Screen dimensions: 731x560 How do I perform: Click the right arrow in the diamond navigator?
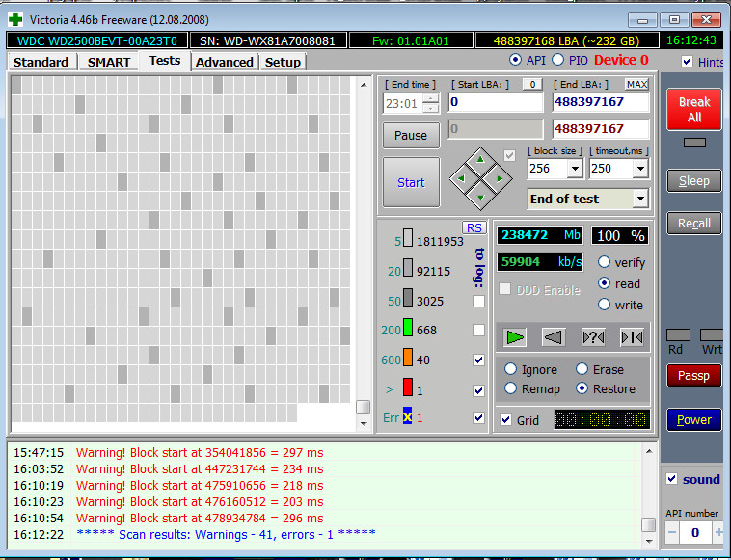(500, 177)
